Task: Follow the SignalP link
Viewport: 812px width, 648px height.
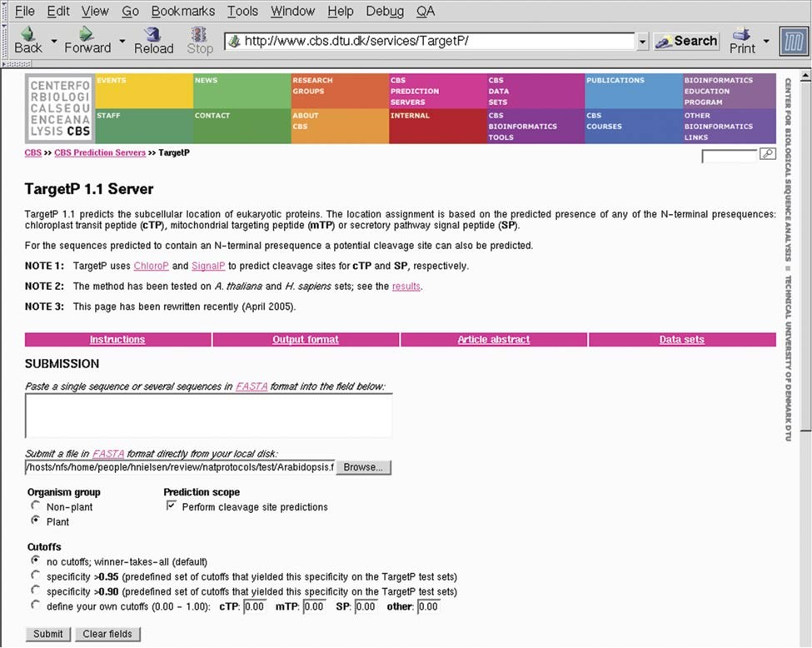Action: [x=208, y=266]
